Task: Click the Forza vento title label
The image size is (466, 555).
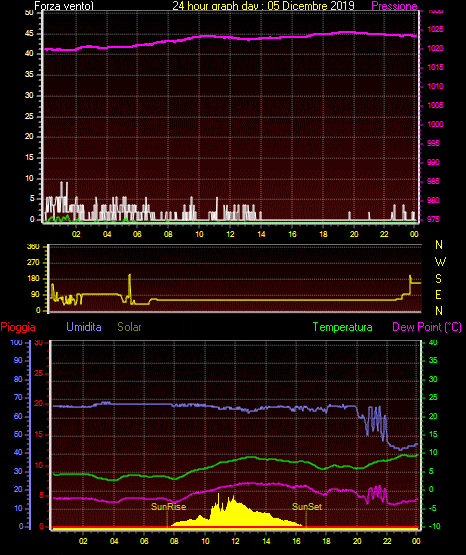Action: (64, 6)
